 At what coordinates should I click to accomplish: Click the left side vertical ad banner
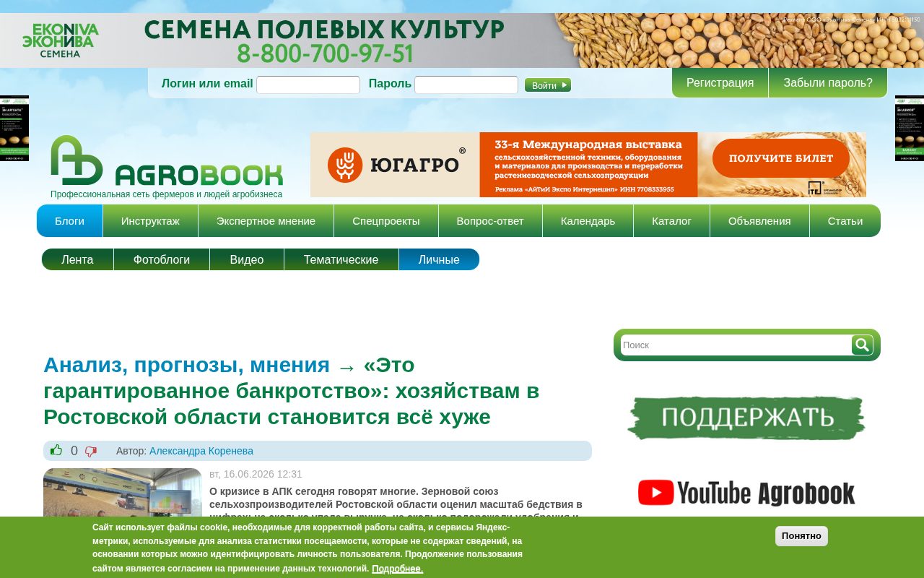point(14,128)
